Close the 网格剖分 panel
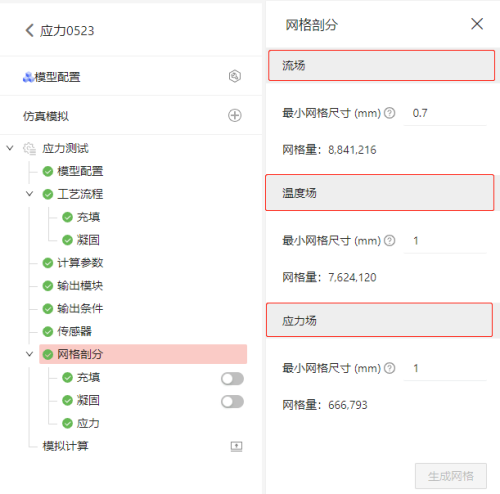 (x=477, y=24)
